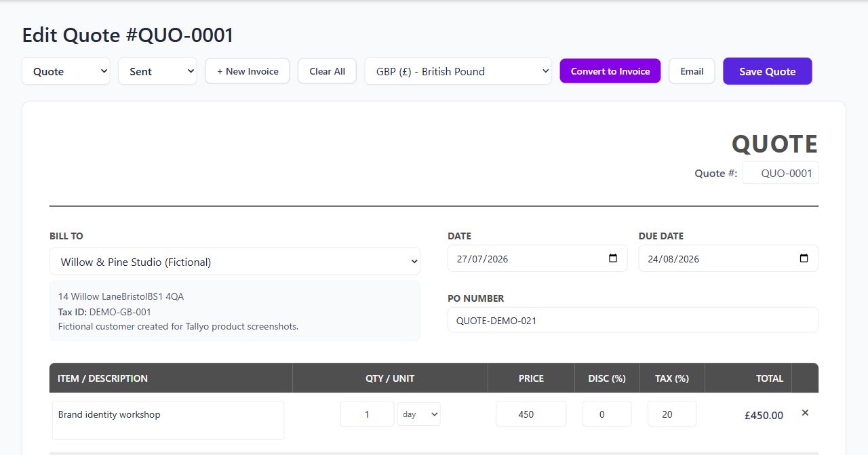This screenshot has height=455, width=868.
Task: Click the PO Number field QUOTE-DEMO-021
Action: coord(633,320)
